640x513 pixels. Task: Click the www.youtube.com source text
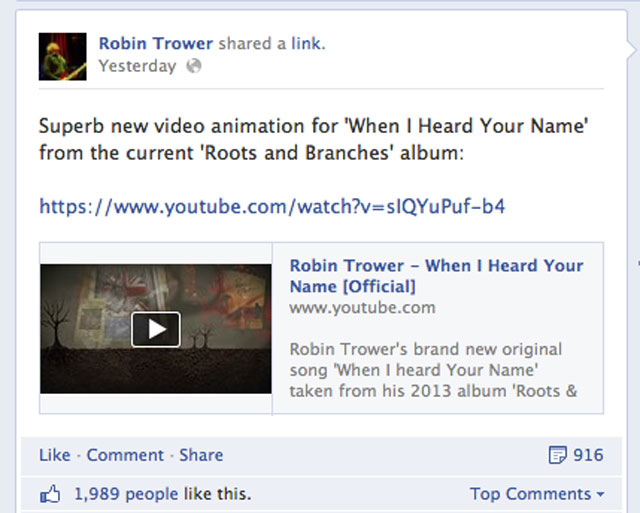tap(362, 308)
